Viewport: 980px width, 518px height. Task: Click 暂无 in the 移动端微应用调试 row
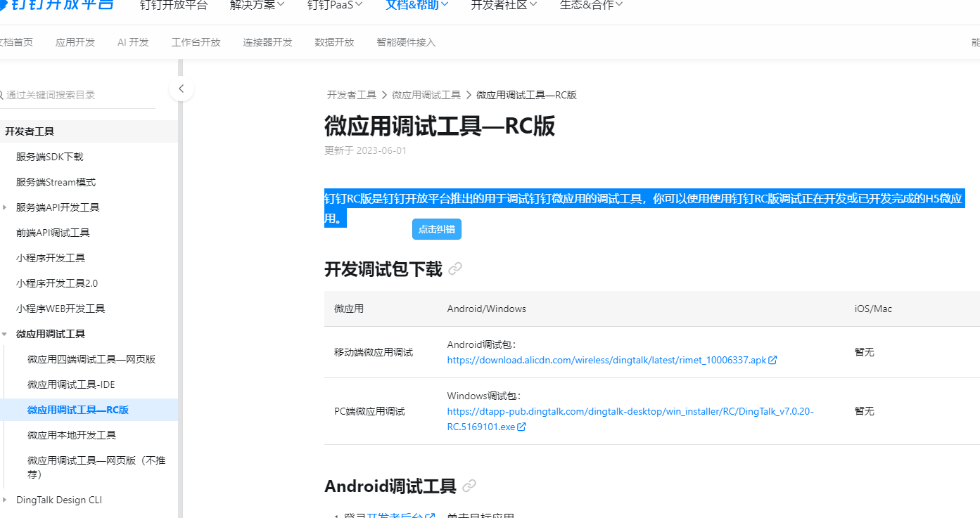coord(865,352)
